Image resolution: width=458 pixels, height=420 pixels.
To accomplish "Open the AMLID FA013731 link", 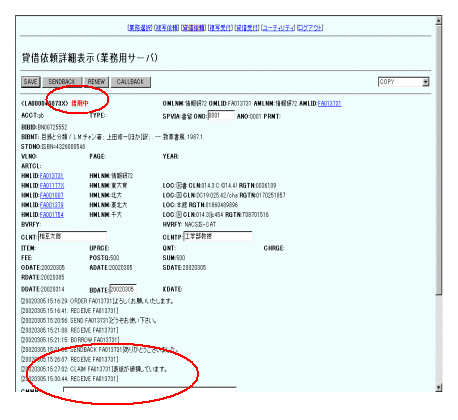I will 329,104.
